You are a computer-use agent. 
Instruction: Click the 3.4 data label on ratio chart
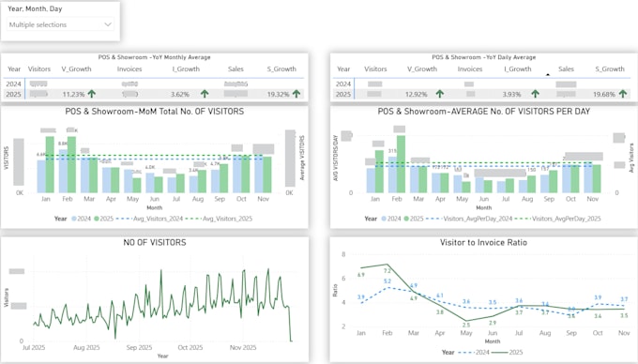(x=598, y=316)
